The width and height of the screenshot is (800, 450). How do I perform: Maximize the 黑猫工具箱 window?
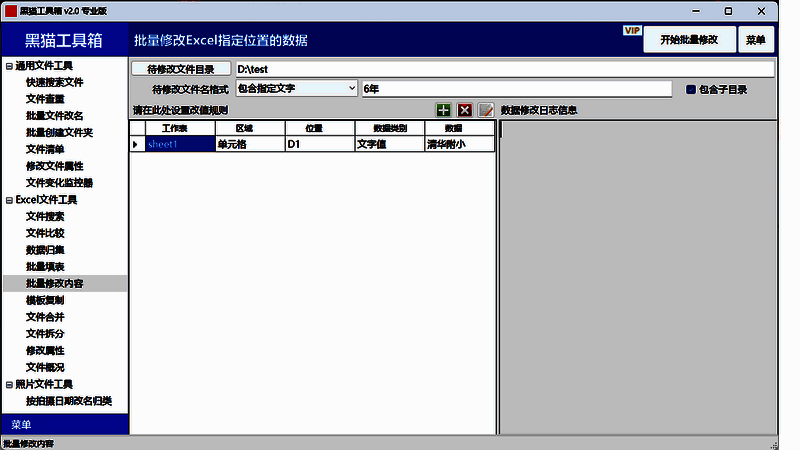729,11
